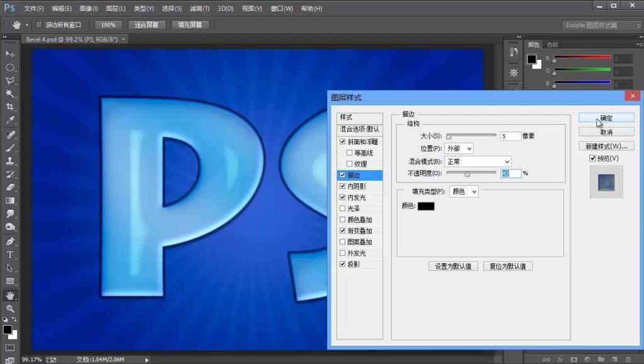
Task: Click the black stroke 颜色 swatch
Action: click(x=426, y=206)
